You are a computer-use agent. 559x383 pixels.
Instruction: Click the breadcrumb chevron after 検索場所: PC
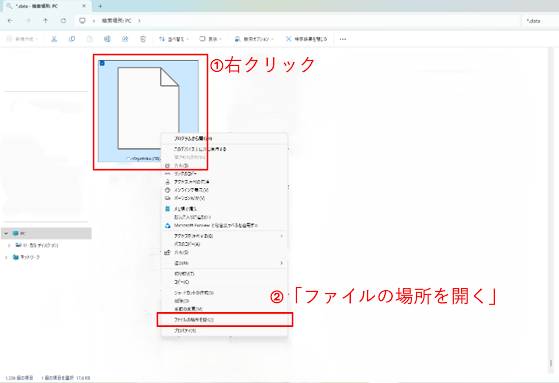click(139, 21)
